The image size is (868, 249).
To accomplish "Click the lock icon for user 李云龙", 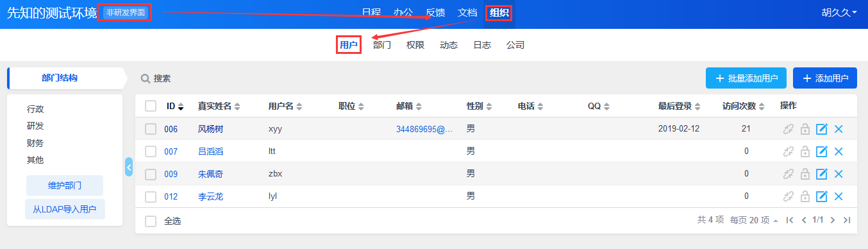I will (x=805, y=196).
